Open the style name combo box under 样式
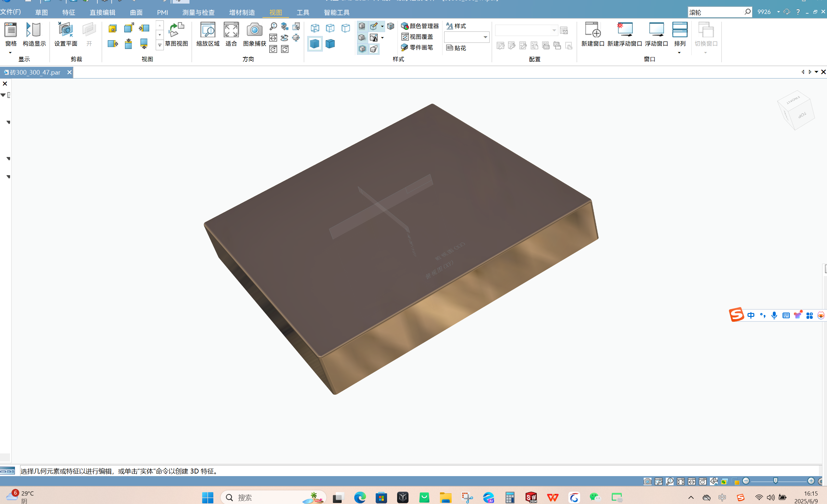Viewport: 827px width, 504px height. pos(467,37)
